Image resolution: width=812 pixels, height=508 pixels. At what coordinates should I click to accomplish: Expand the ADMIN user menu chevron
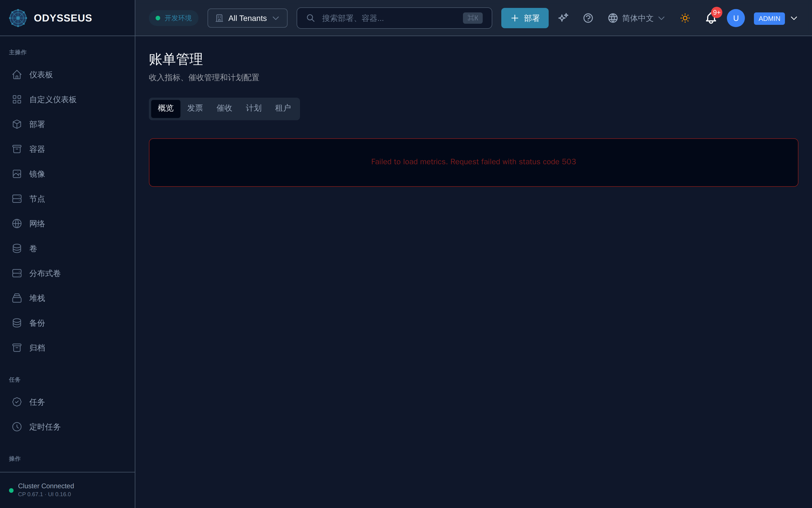click(x=794, y=18)
